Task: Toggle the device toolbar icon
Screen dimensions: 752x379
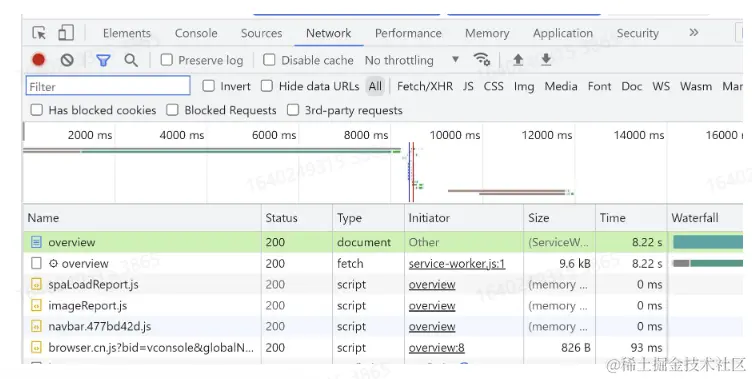Action: tap(66, 33)
